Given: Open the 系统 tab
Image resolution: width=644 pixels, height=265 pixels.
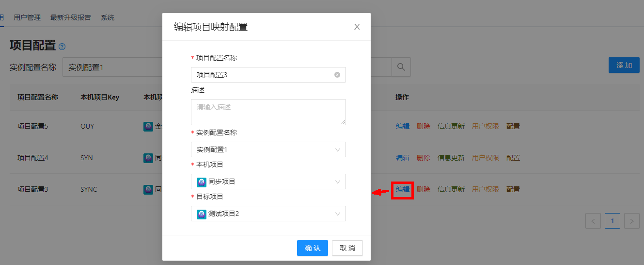Looking at the screenshot, I should pyautogui.click(x=108, y=17).
